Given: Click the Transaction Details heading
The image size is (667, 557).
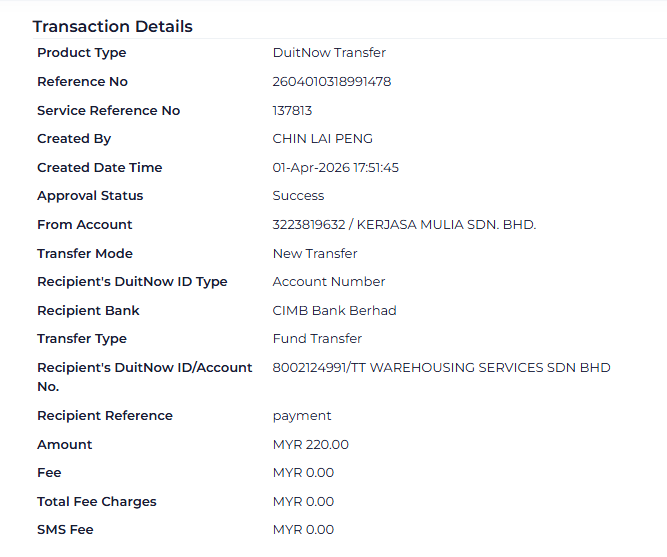Looking at the screenshot, I should click(112, 27).
